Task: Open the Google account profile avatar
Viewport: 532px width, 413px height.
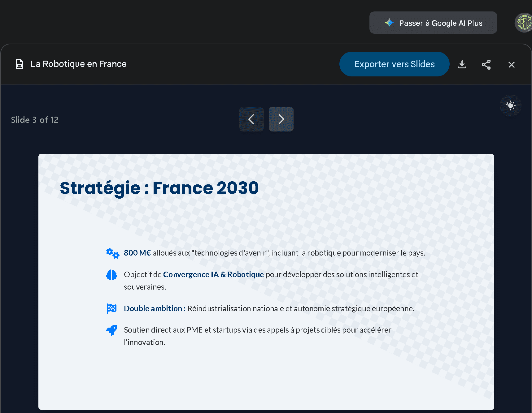Action: tap(524, 23)
